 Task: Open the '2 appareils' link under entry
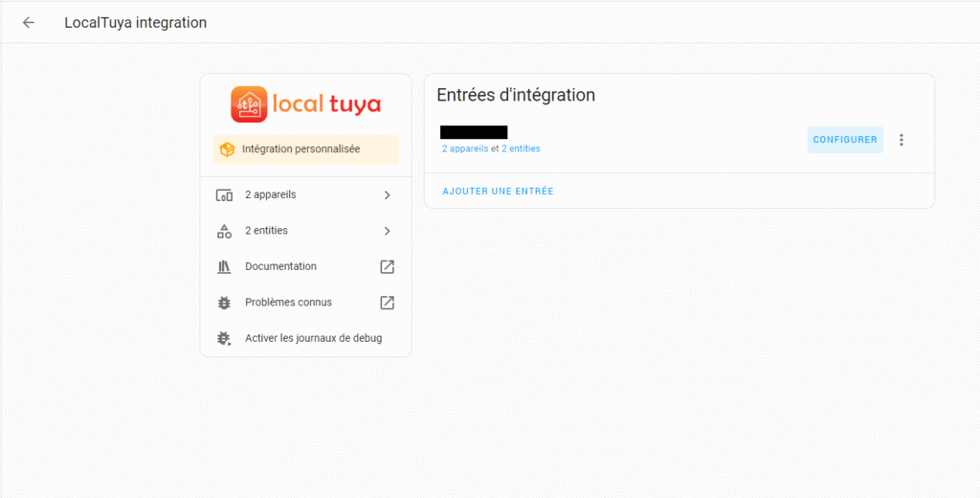click(x=465, y=148)
